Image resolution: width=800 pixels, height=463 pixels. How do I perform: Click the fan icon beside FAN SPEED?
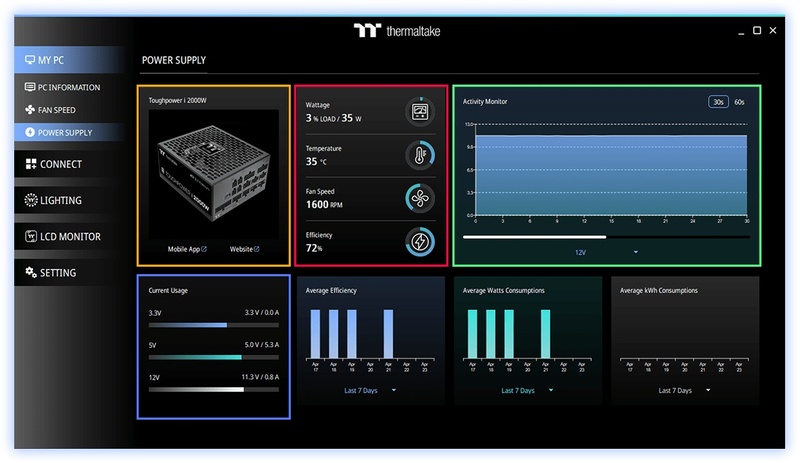[30, 110]
